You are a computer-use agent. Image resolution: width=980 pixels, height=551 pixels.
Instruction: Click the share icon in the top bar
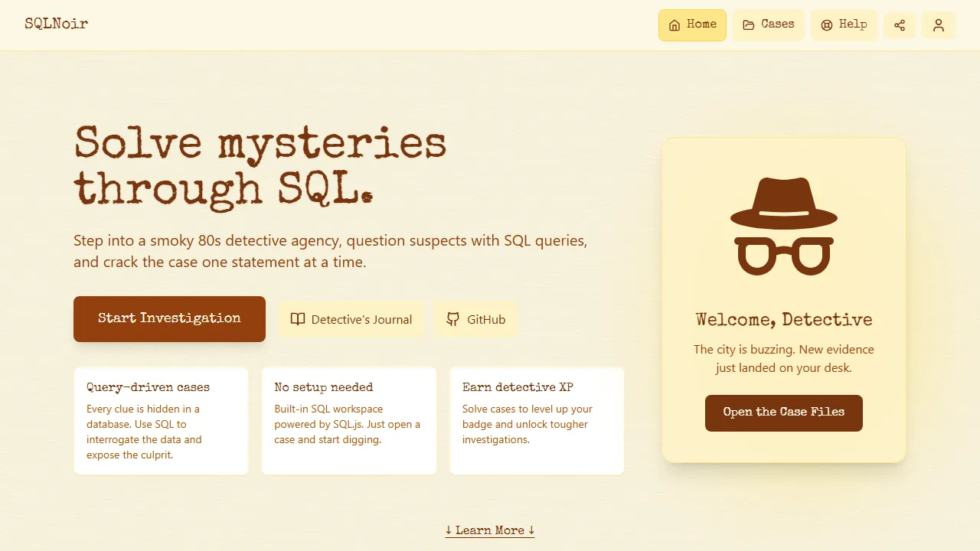tap(900, 25)
